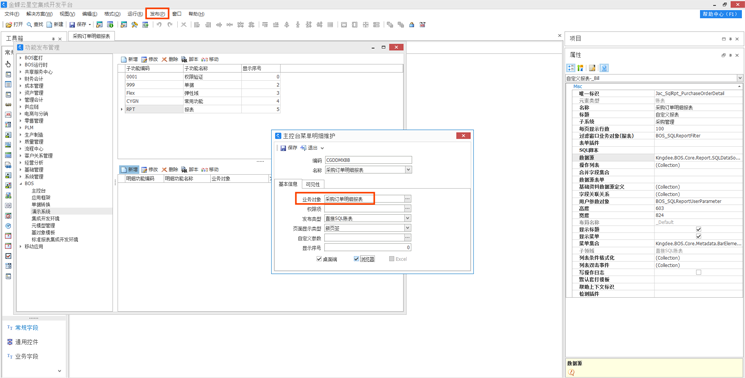Open the 发布类型 dropdown
Image resolution: width=745 pixels, height=378 pixels.
(x=408, y=218)
